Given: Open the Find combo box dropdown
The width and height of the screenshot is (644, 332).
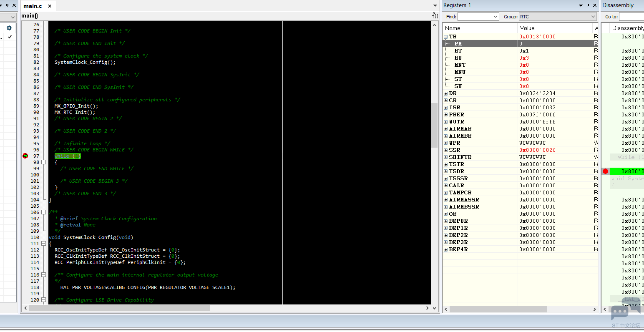Looking at the screenshot, I should pos(496,17).
